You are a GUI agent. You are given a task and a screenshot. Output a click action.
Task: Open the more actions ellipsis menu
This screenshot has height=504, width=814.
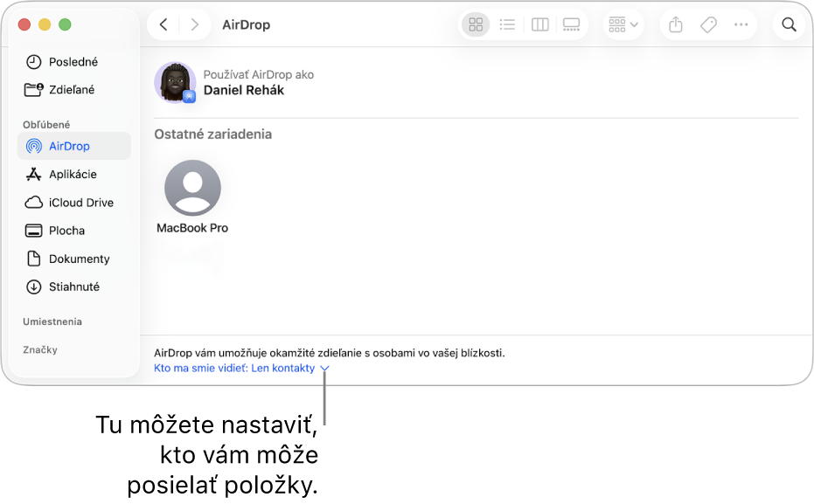[x=741, y=24]
